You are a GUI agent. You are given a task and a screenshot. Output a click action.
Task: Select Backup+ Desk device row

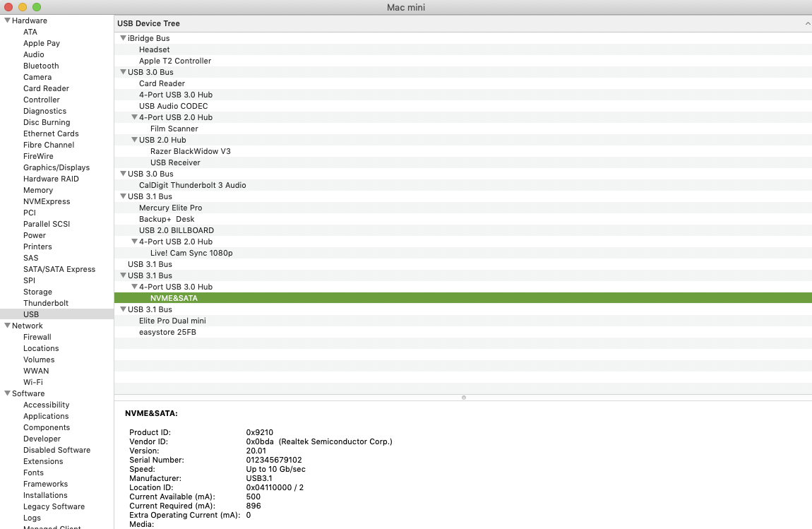point(463,219)
